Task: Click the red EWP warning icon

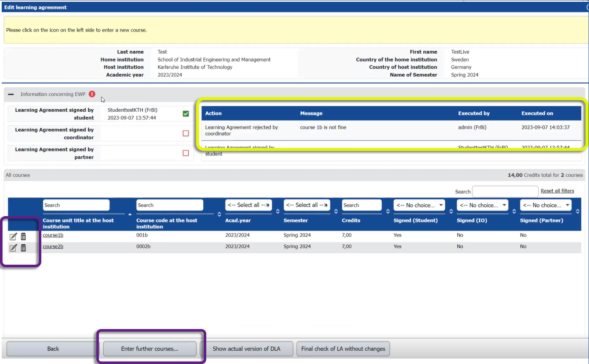Action: 92,94
